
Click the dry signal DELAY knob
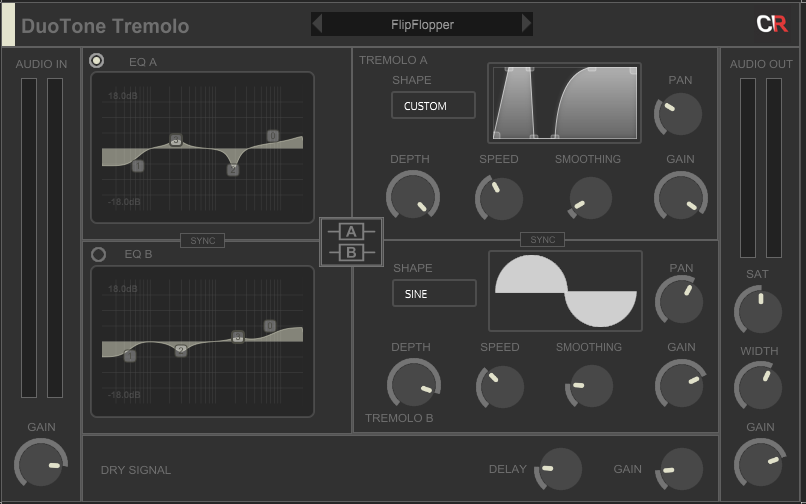[560, 468]
